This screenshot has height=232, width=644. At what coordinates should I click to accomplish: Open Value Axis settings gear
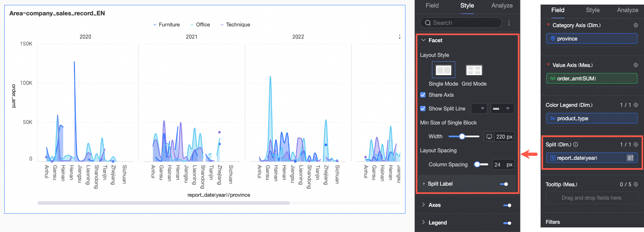pos(636,65)
